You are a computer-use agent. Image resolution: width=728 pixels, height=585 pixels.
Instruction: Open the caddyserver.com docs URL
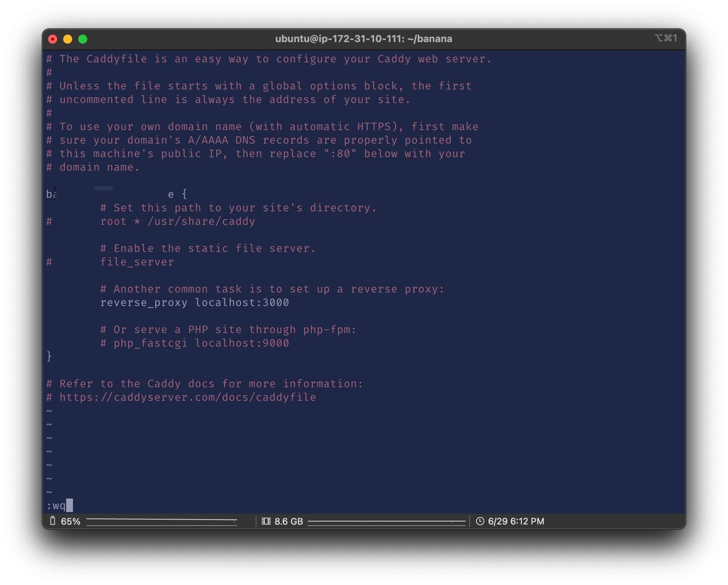188,397
